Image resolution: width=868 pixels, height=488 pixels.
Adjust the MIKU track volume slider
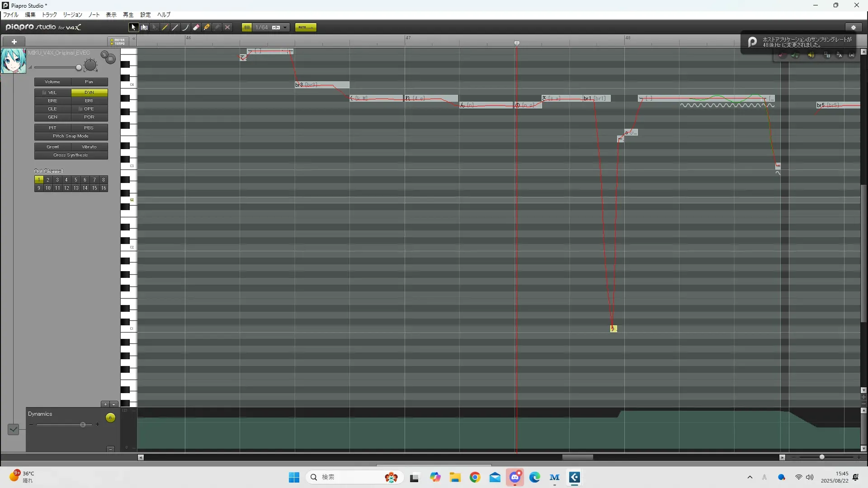click(x=79, y=68)
